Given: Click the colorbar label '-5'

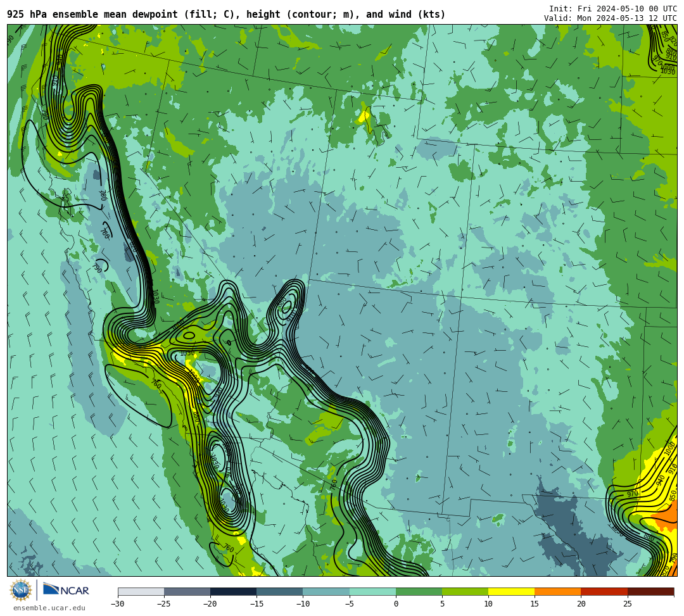Looking at the screenshot, I should (x=349, y=604).
